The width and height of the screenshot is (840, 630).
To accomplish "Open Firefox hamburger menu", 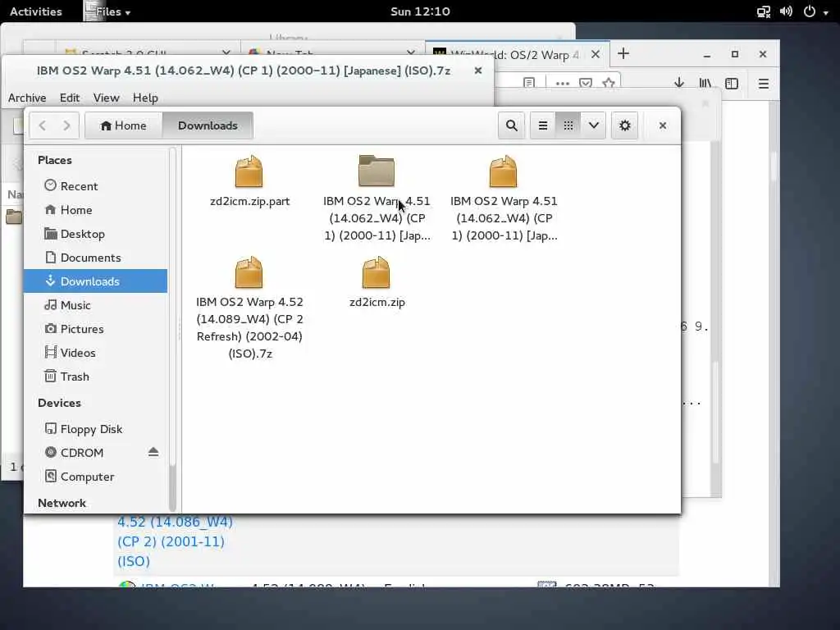I will tap(764, 83).
